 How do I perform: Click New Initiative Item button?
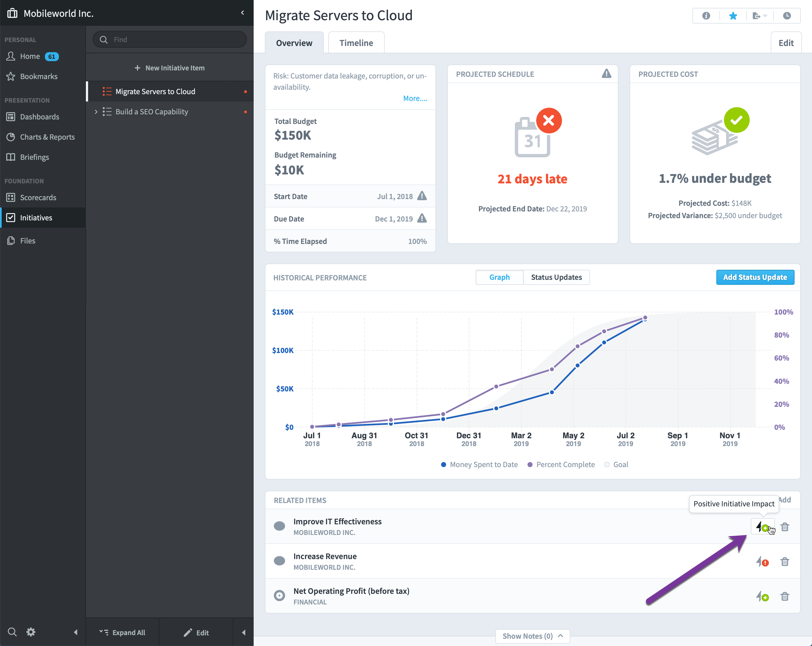coord(169,68)
